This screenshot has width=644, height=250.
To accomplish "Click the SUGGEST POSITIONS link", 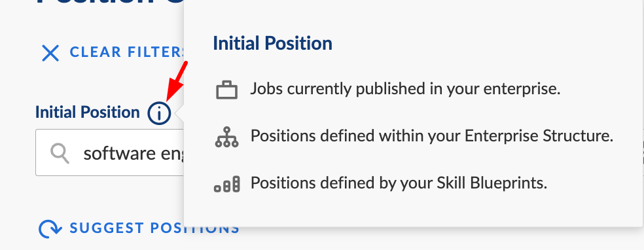I will [x=154, y=228].
